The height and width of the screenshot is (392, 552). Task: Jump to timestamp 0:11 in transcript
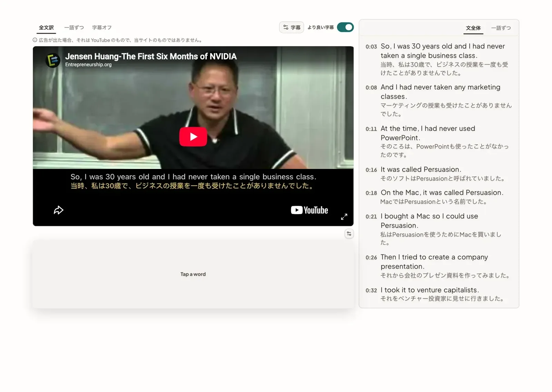coord(371,129)
